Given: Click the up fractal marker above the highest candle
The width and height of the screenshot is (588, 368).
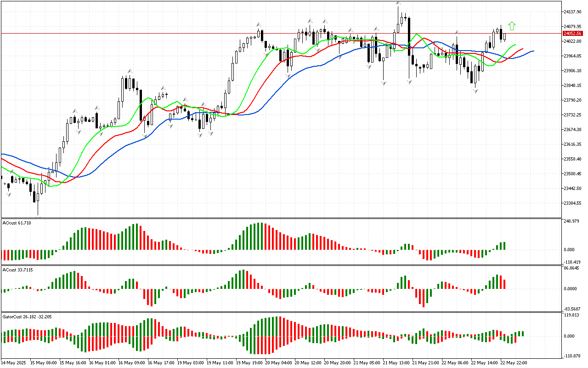Looking at the screenshot, I should tap(398, 4).
